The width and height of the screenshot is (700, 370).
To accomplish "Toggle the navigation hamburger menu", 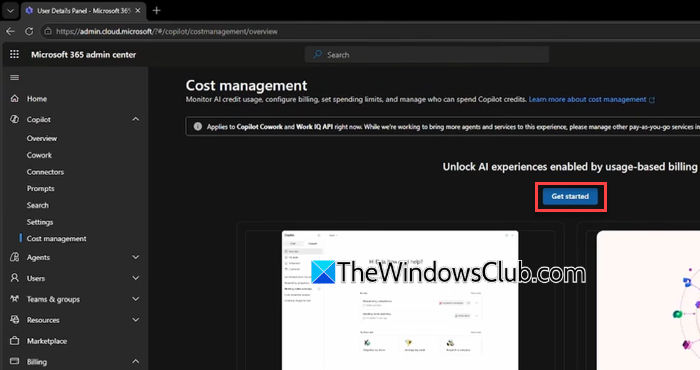I will pyautogui.click(x=14, y=78).
